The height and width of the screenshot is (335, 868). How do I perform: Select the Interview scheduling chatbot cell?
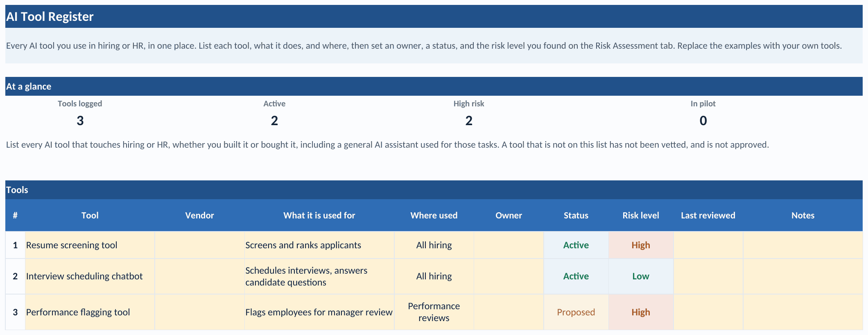point(90,276)
